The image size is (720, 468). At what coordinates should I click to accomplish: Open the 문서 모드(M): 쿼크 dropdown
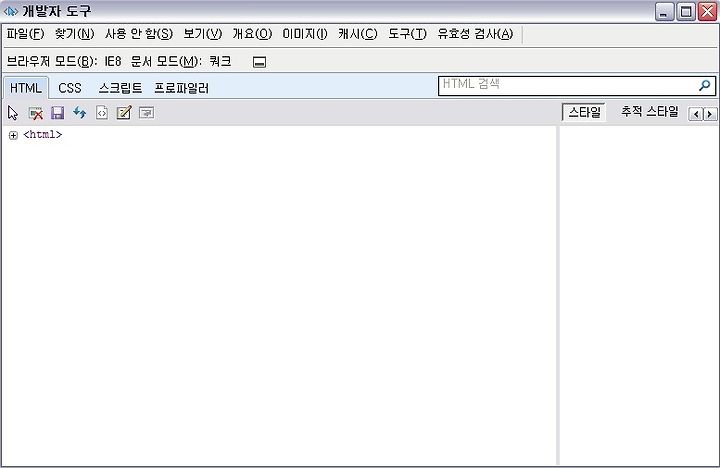click(181, 62)
